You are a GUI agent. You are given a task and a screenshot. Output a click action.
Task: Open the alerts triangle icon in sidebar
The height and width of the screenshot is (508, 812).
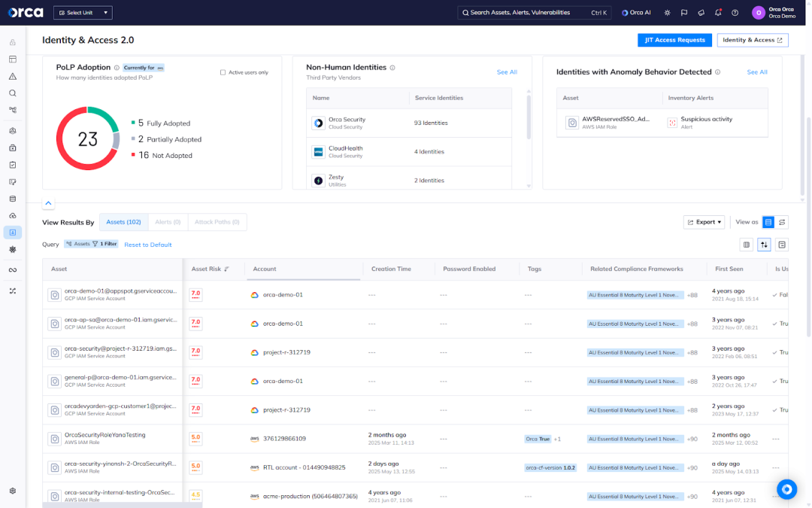coord(13,76)
